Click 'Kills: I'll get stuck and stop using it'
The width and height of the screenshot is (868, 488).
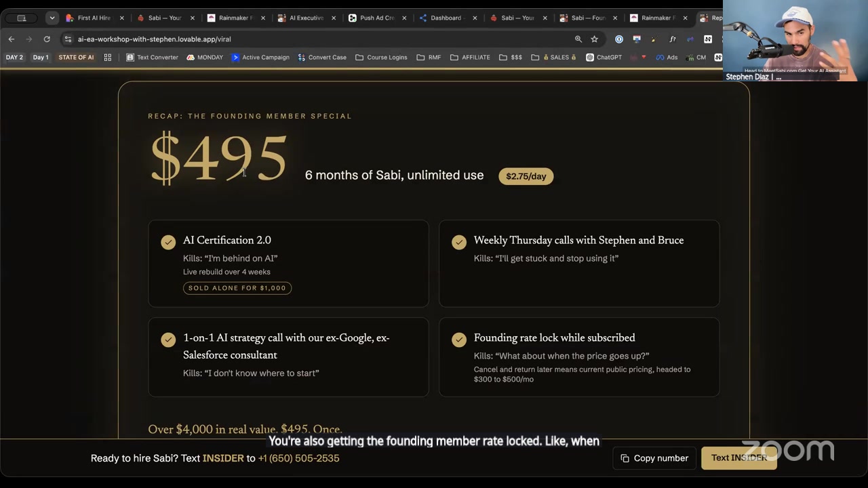click(546, 258)
